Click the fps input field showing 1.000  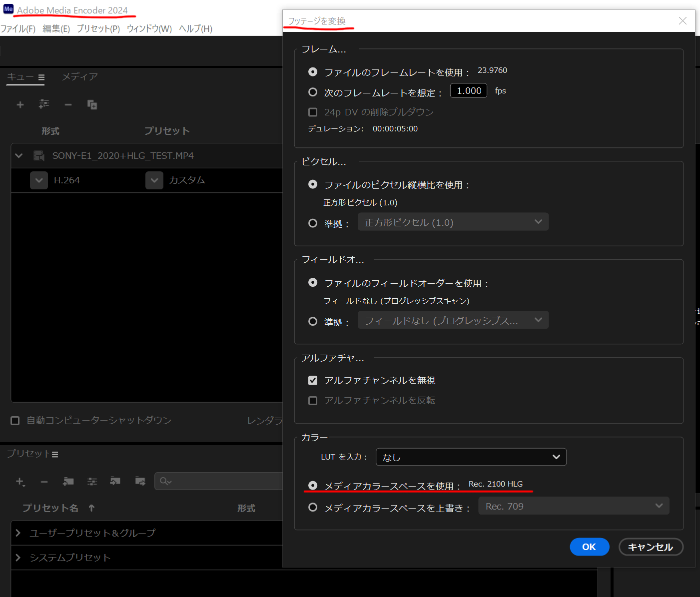(468, 90)
